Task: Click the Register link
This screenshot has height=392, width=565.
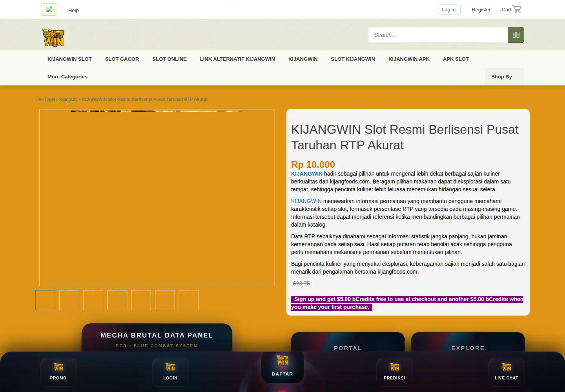Action: [x=481, y=10]
